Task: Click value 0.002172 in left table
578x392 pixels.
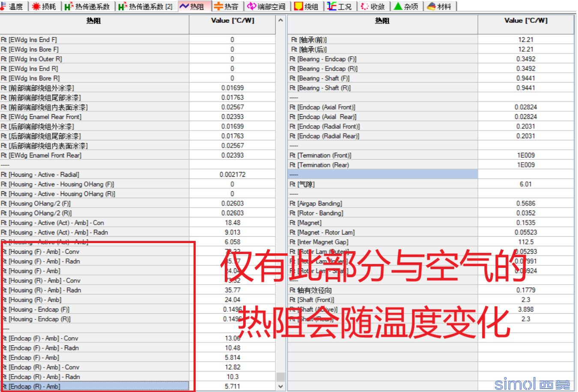Action: [232, 175]
